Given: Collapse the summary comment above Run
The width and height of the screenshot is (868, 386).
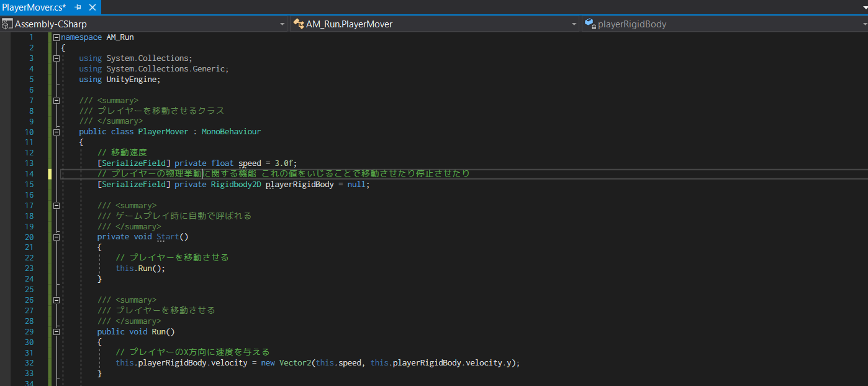Looking at the screenshot, I should click(x=57, y=300).
